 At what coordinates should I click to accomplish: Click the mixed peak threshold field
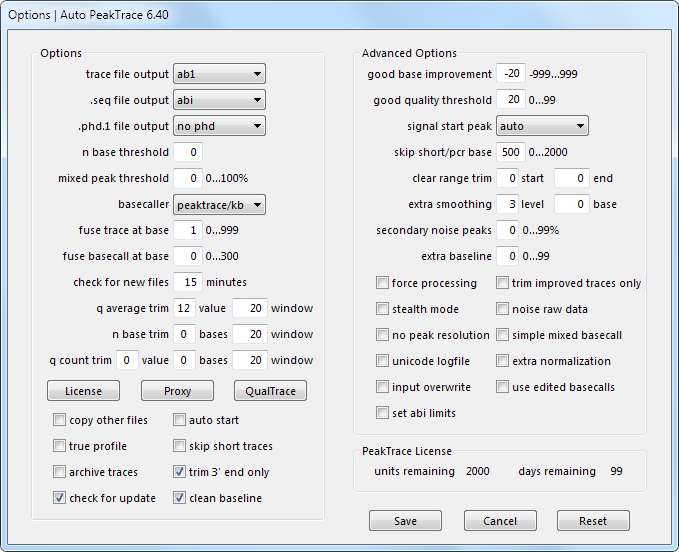click(188, 178)
